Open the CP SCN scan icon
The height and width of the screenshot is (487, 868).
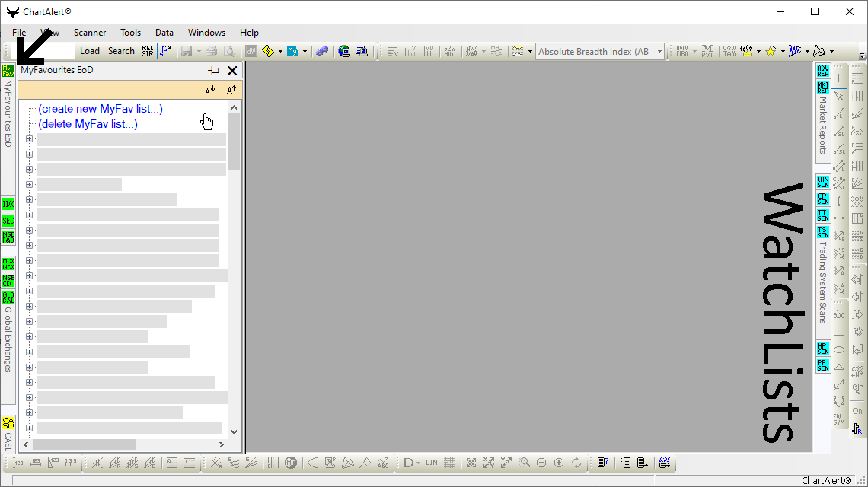pos(823,199)
